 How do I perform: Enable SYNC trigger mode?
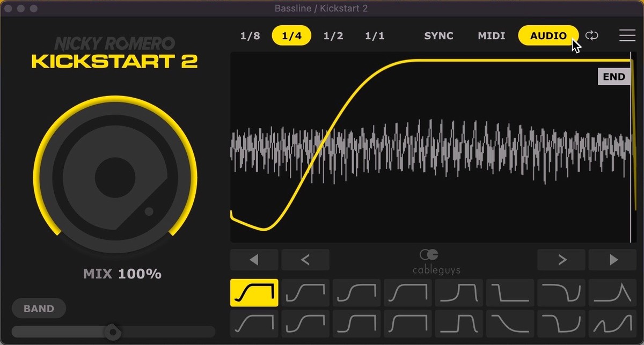(x=438, y=36)
